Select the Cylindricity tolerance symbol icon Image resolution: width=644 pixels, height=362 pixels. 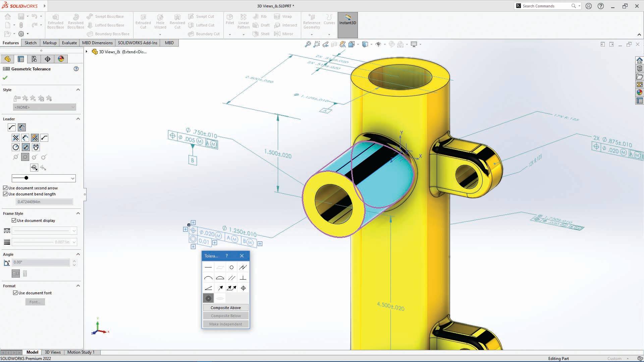click(243, 267)
